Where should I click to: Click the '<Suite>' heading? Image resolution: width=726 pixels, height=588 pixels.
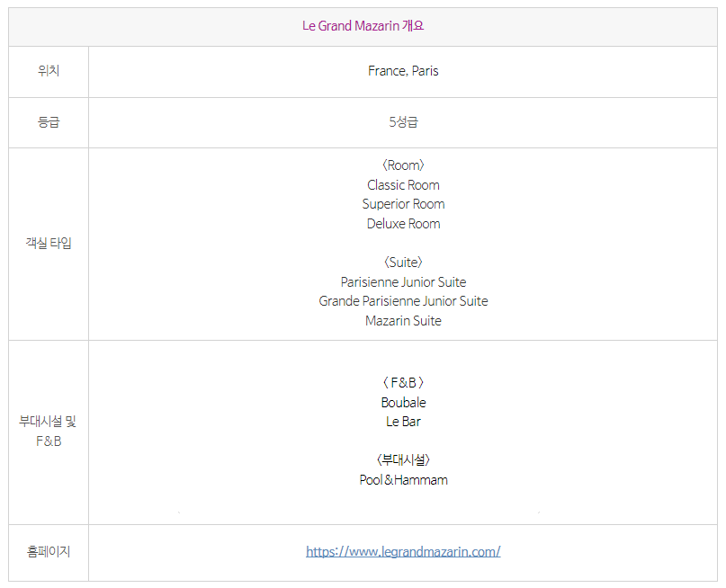pos(403,263)
